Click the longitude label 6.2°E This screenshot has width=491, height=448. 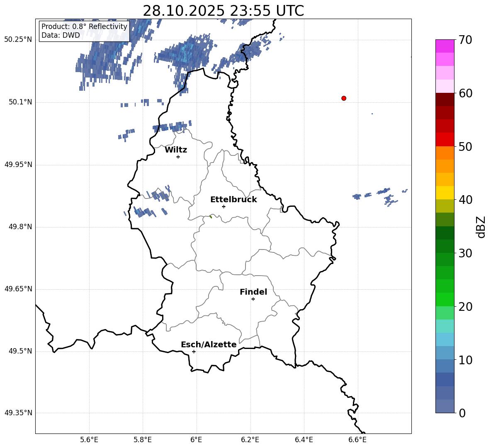click(250, 440)
